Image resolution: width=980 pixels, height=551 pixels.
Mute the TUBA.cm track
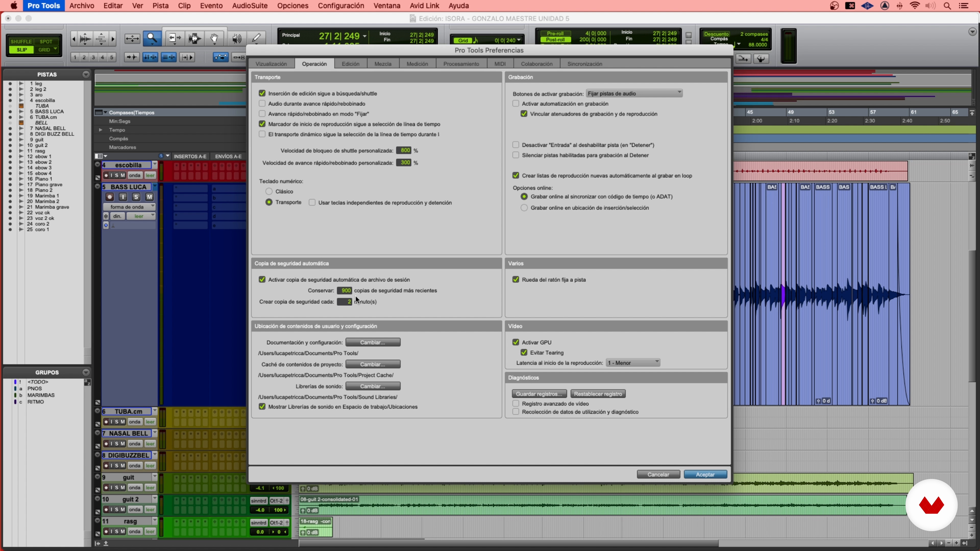(122, 422)
